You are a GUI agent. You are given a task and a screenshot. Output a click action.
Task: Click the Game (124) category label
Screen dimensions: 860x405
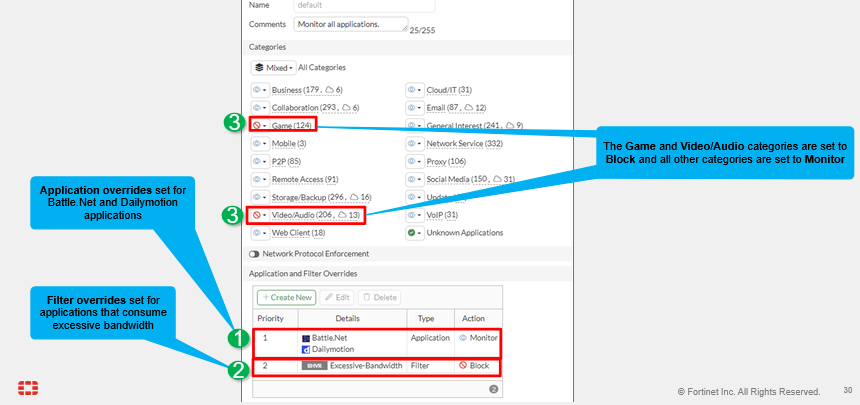[292, 126]
